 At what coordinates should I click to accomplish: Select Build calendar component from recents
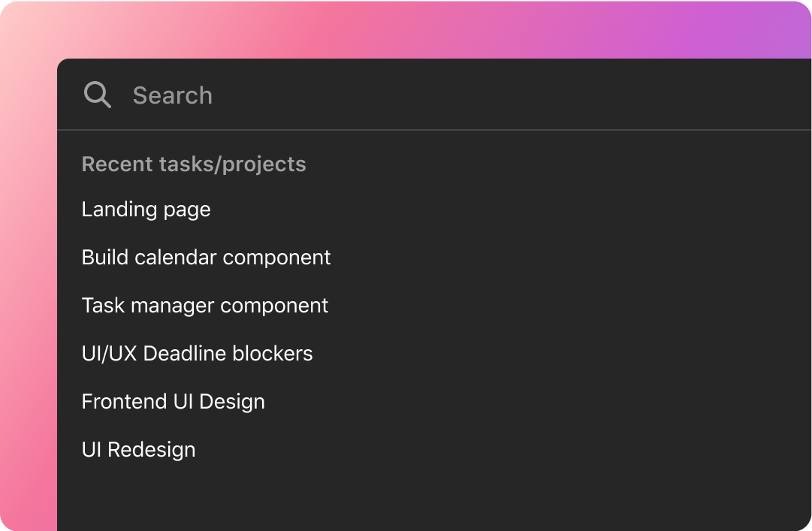(206, 257)
